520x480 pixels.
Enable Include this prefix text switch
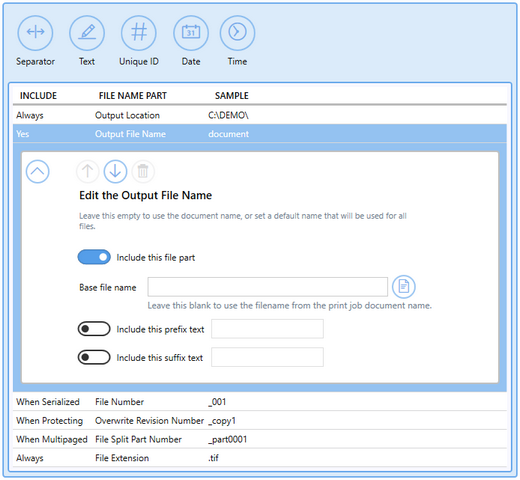(x=94, y=329)
